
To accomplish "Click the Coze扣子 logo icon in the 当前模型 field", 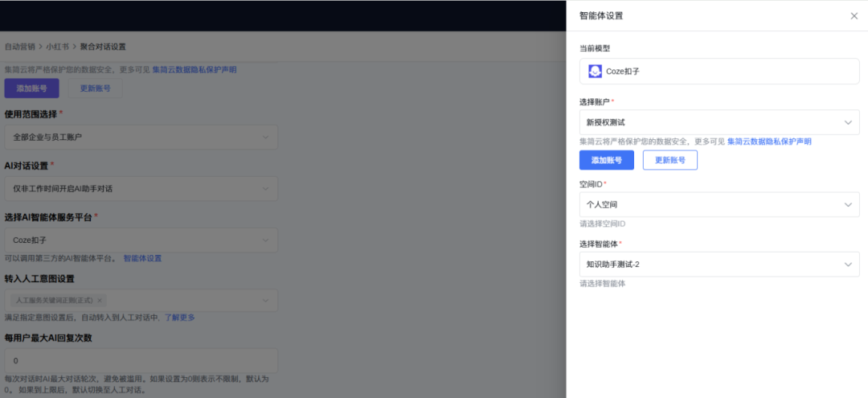I will 595,72.
